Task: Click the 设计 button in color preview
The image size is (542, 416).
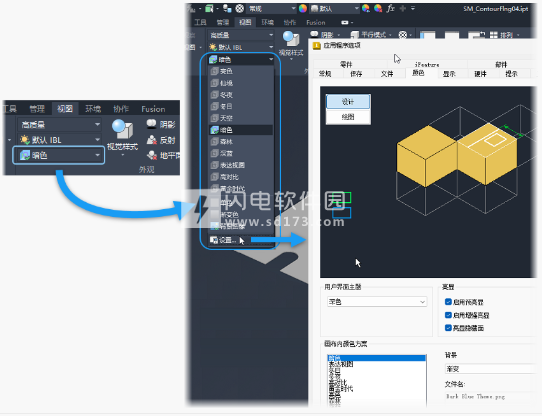Action: point(348,102)
